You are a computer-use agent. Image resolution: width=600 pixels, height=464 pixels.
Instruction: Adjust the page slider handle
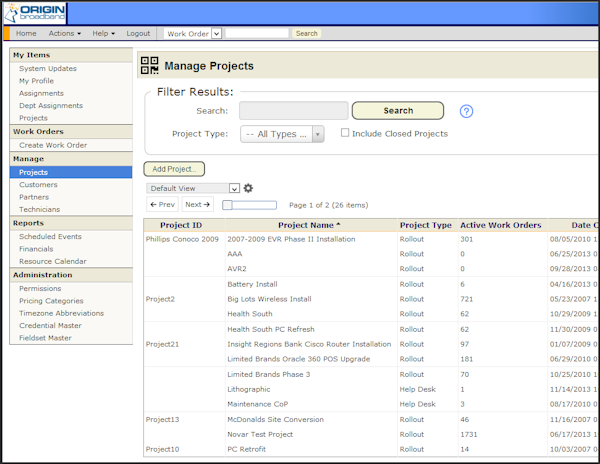[x=227, y=205]
